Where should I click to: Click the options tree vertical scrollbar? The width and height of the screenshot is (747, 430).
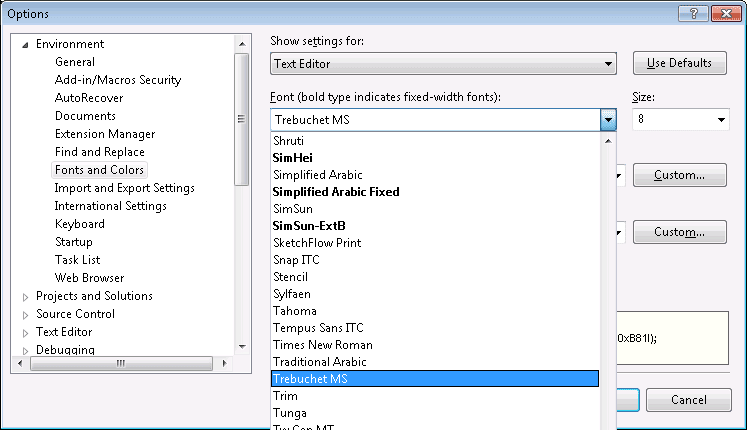tap(241, 200)
